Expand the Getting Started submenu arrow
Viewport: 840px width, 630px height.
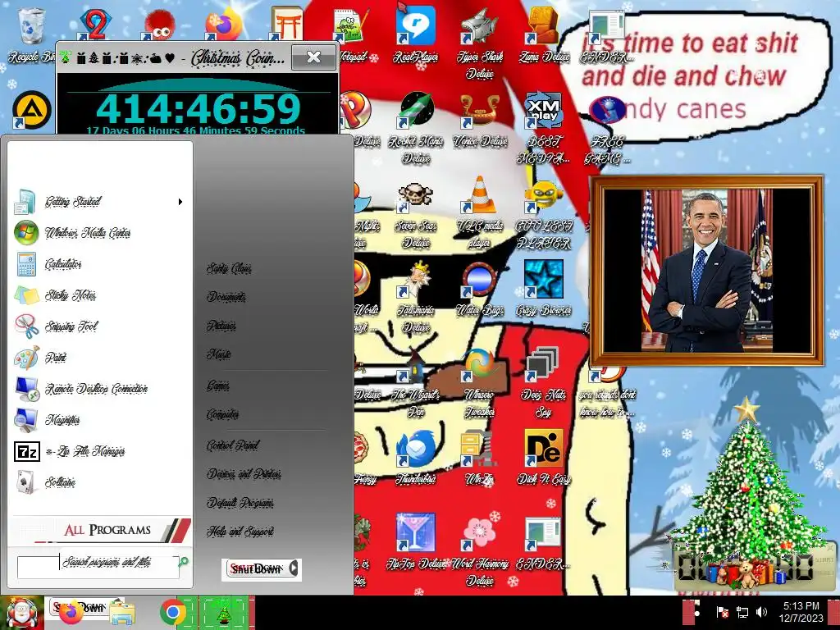coord(180,202)
